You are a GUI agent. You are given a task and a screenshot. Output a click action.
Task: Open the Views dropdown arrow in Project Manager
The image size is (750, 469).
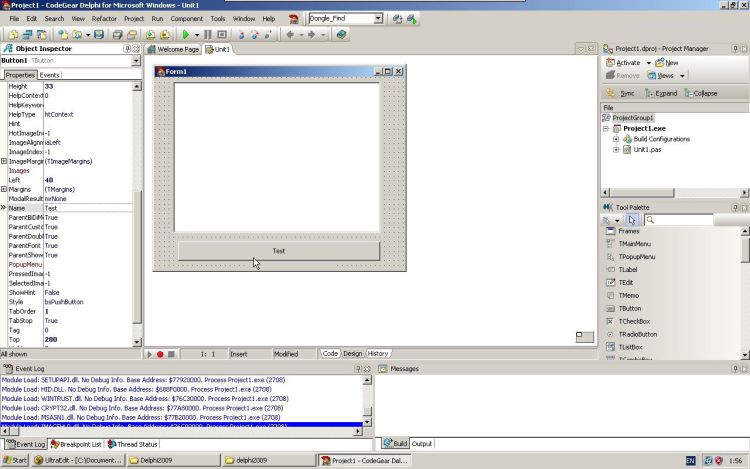pyautogui.click(x=682, y=76)
